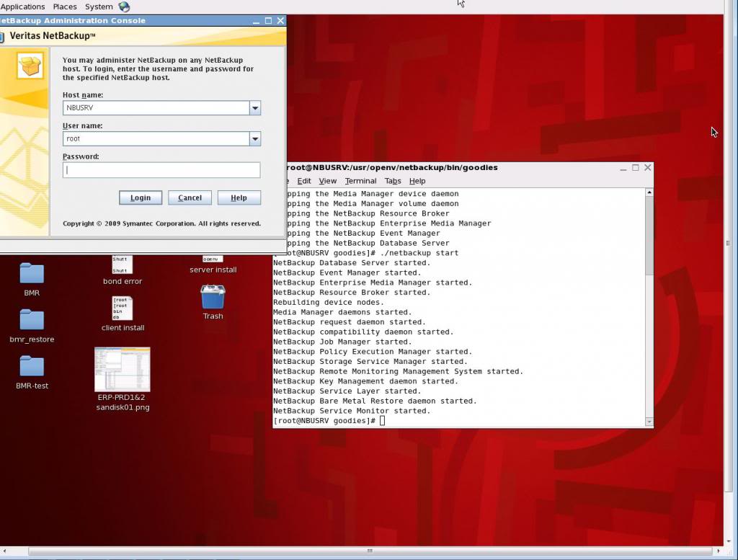738x560 pixels.
Task: Select the bond error text file icon
Action: 123,265
